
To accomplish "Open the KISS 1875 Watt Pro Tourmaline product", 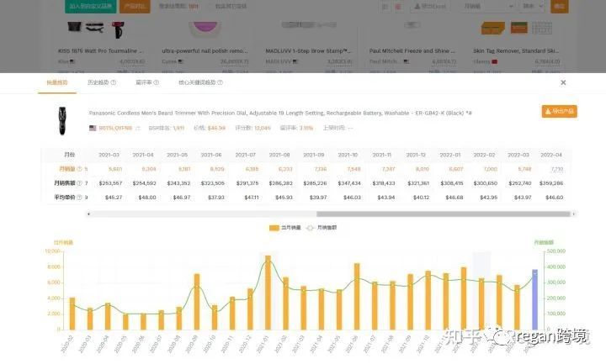I will click(100, 51).
